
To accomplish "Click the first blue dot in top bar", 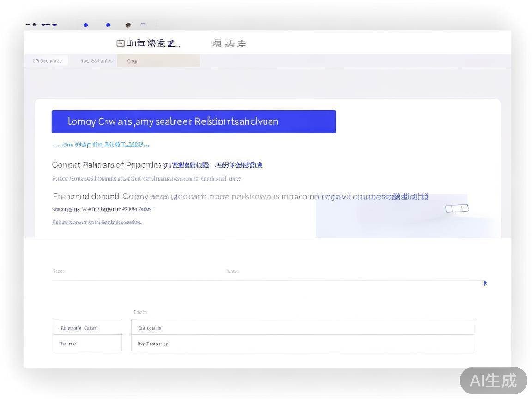I will [x=85, y=25].
